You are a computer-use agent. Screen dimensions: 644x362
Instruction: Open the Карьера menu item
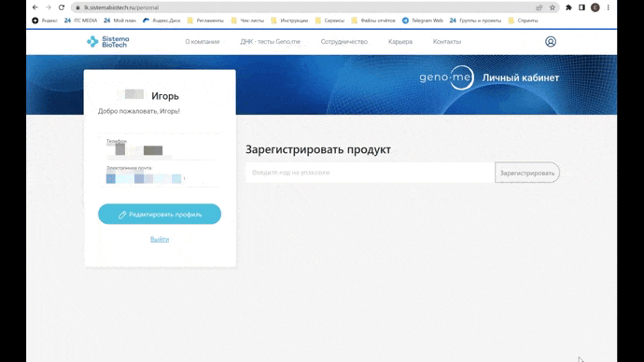coord(400,42)
